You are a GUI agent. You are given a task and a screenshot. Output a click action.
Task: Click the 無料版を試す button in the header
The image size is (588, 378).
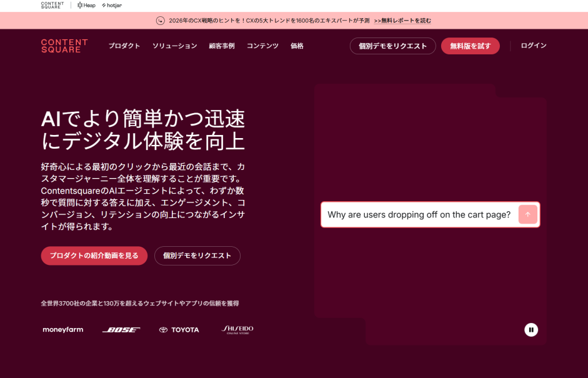[x=470, y=46]
